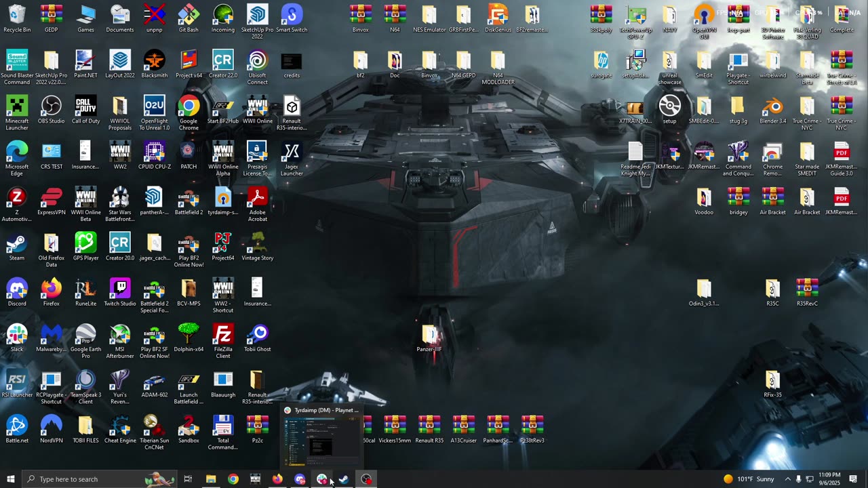Select the Tobii Ghost icon
Viewport: 868px width, 488px height.
click(x=257, y=337)
